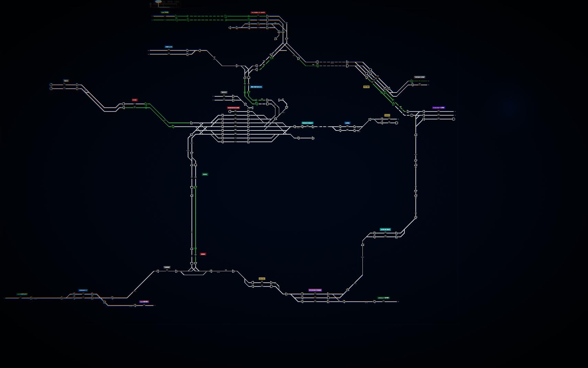Open the teal station label east of the central yard
The width and height of the screenshot is (588, 368).
tap(307, 123)
